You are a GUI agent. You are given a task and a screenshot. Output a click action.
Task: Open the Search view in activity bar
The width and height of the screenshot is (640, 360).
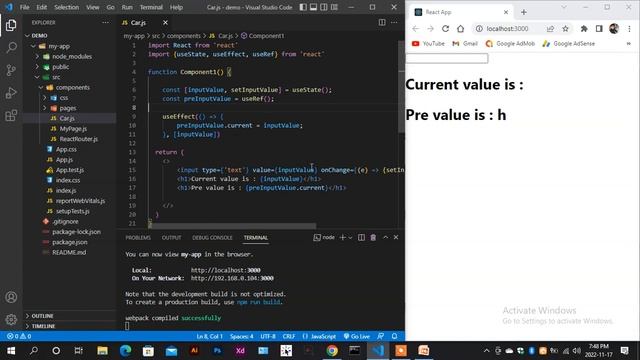(11, 48)
